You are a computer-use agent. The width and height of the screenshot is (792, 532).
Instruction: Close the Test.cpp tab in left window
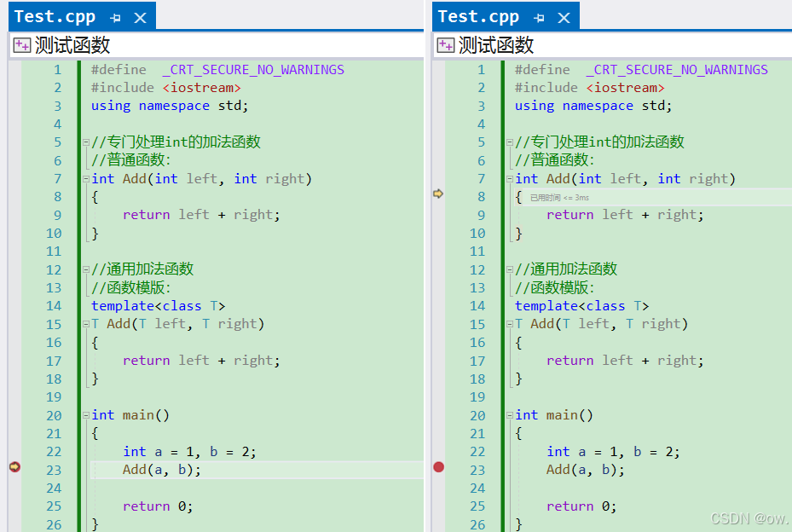click(x=141, y=18)
